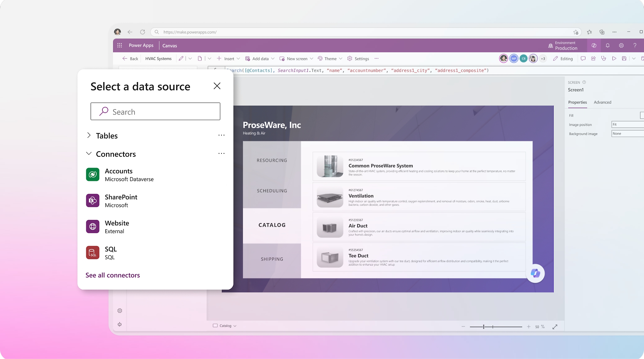Switch to the Advanced tab in Screen panel
Screen dimensions: 644x359
click(602, 102)
